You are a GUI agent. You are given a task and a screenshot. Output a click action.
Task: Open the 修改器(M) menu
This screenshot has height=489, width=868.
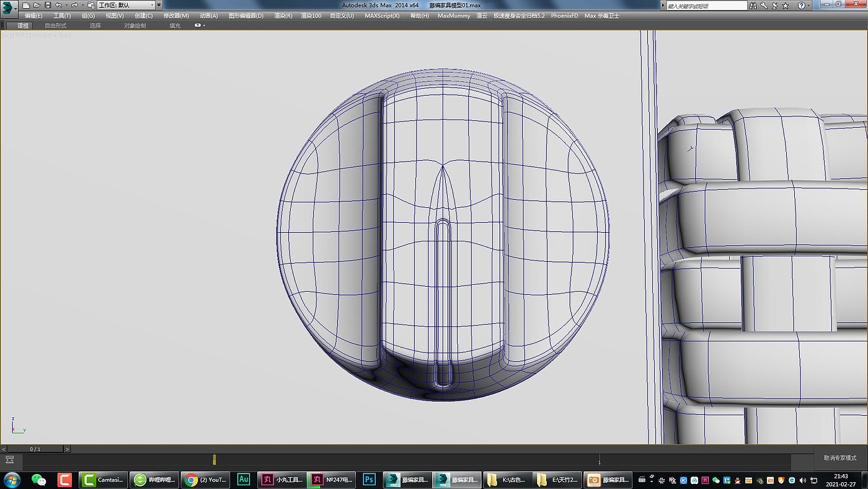click(x=176, y=16)
